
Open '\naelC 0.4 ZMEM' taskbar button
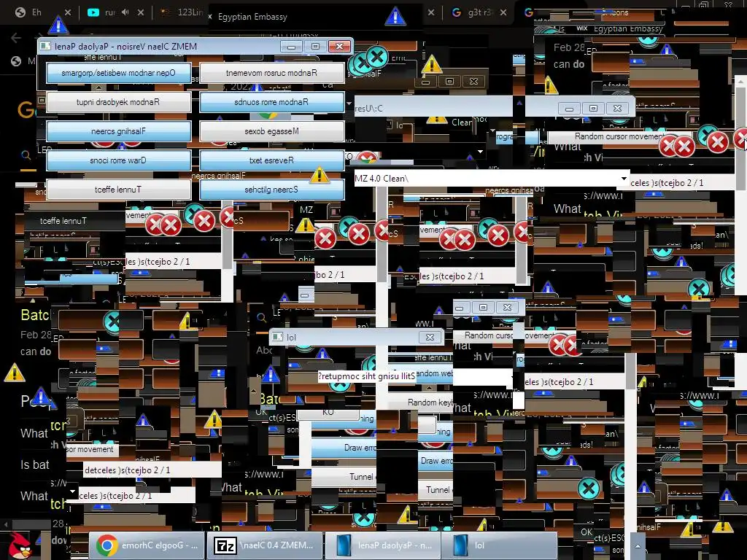click(x=265, y=545)
